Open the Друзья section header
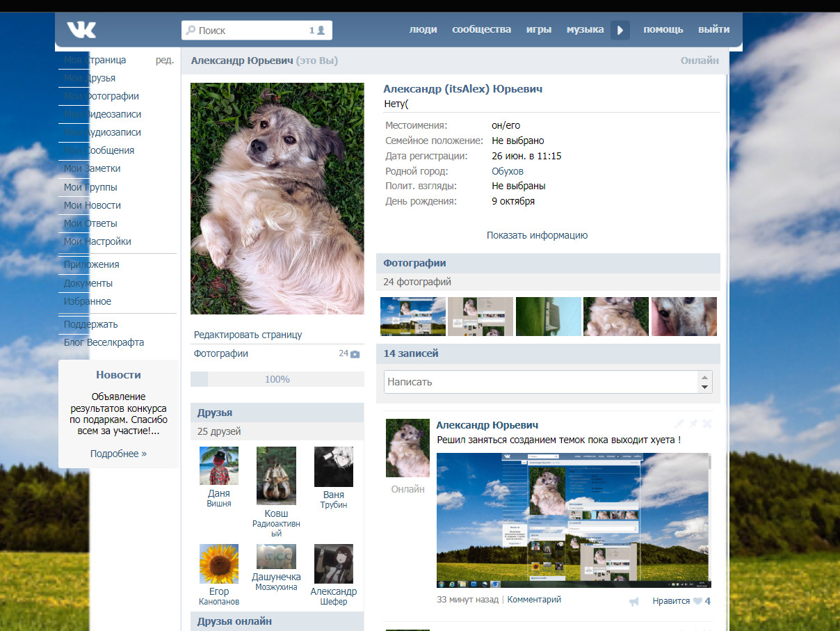Viewport: 840px width, 631px height. (277, 413)
